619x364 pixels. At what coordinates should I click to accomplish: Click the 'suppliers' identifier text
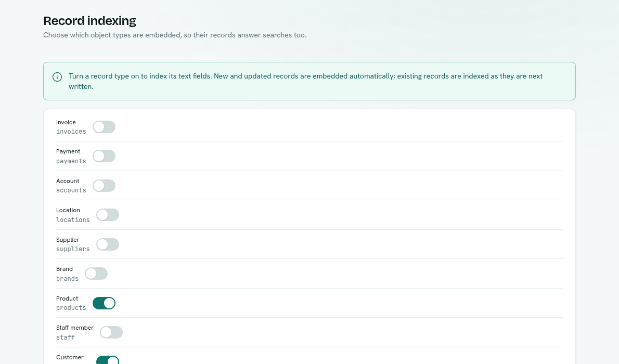(x=73, y=249)
